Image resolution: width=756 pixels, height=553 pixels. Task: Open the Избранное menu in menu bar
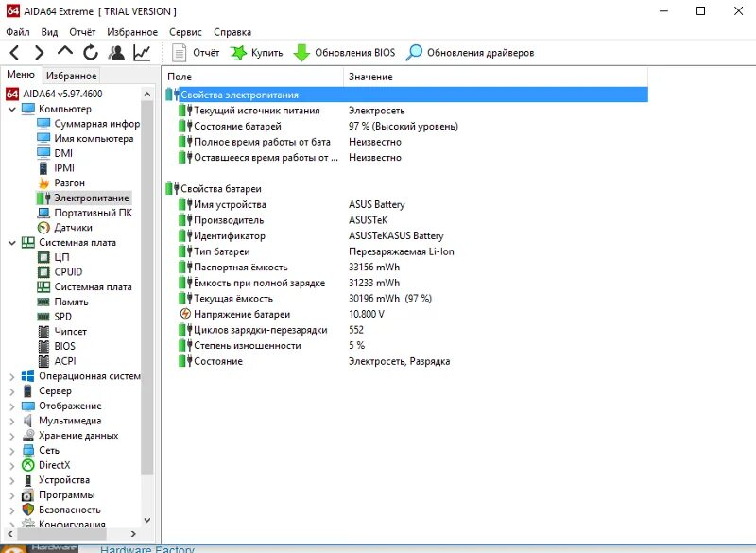coord(132,32)
